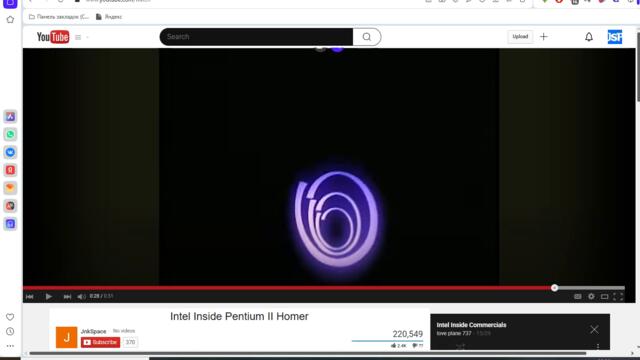Open the Intel Inside Commercials playlist title

pyautogui.click(x=471, y=325)
